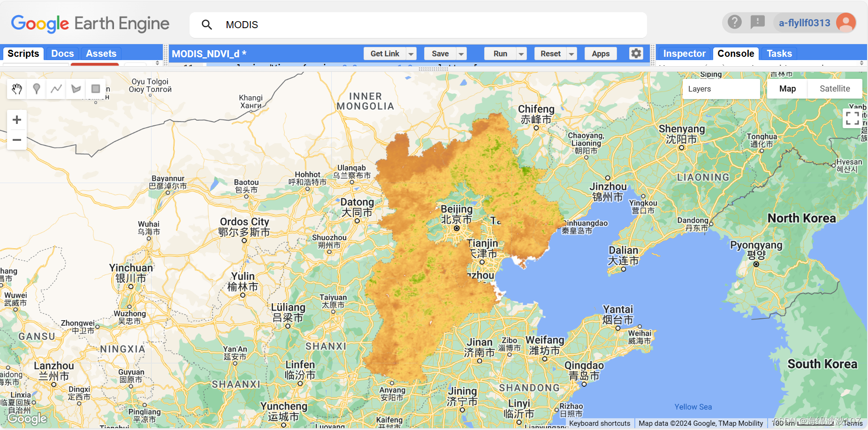This screenshot has width=868, height=430.
Task: Open the Tasks tab
Action: [779, 54]
